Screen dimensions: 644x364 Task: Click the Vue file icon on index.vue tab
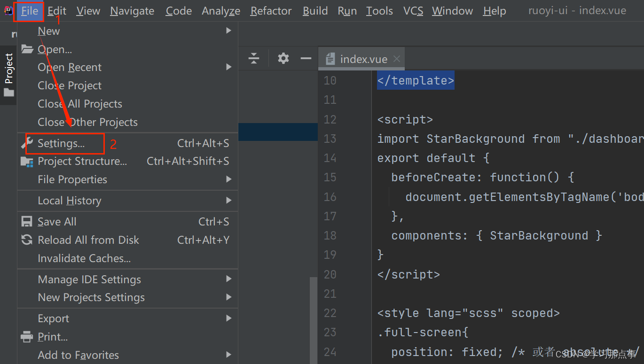[x=331, y=59]
